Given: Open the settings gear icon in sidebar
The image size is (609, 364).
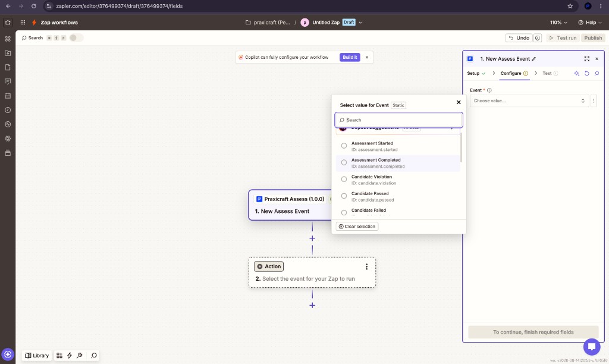Looking at the screenshot, I should pyautogui.click(x=7, y=139).
